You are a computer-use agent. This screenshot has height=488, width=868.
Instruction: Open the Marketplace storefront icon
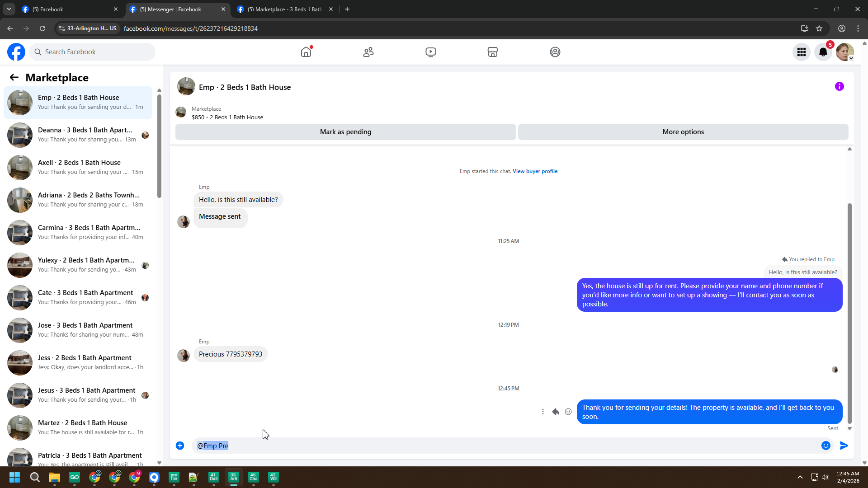click(493, 52)
